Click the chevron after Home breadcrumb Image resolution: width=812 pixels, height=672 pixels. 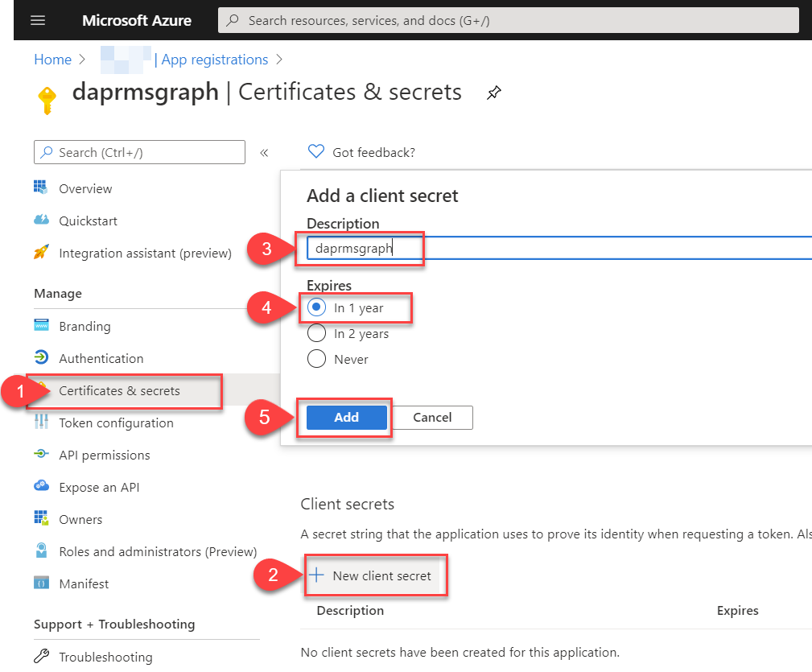pos(82,60)
